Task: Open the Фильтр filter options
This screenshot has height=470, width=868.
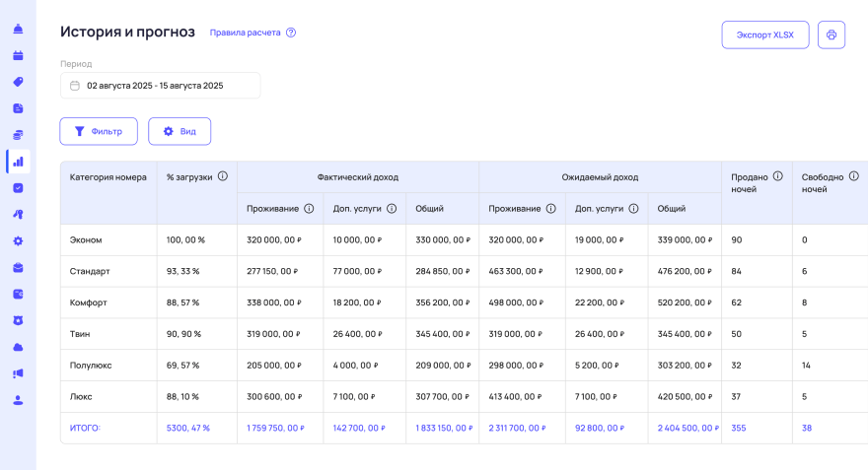Action: [x=99, y=131]
